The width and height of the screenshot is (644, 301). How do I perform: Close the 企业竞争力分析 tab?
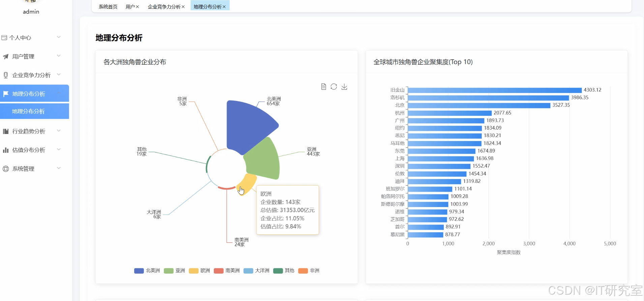coord(183,7)
